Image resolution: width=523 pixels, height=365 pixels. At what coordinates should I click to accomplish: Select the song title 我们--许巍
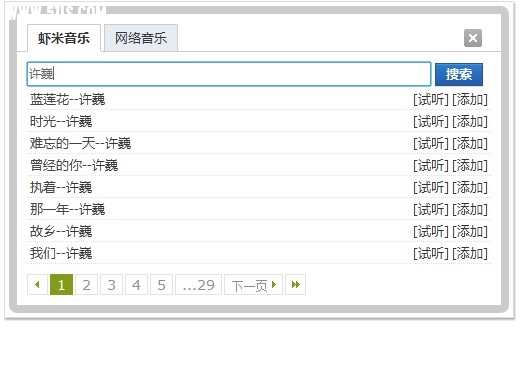(x=61, y=254)
